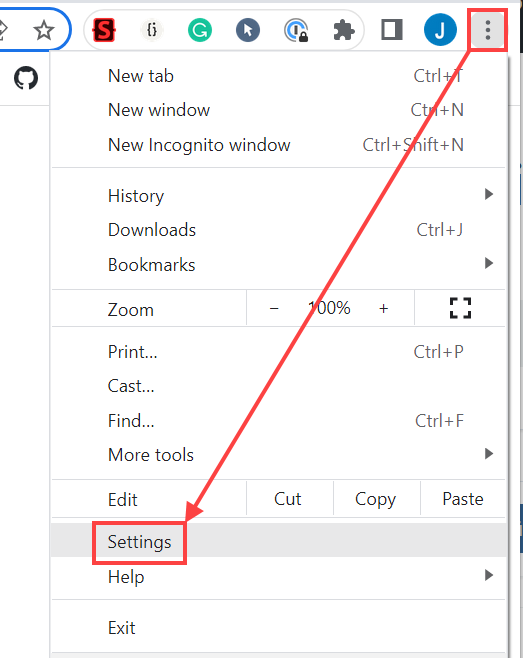The height and width of the screenshot is (658, 523).
Task: Expand the More tools submenu
Action: pyautogui.click(x=279, y=454)
